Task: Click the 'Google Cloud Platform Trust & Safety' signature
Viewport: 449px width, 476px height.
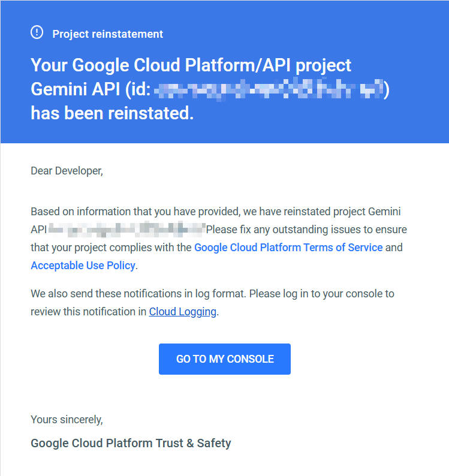Action: click(x=131, y=443)
